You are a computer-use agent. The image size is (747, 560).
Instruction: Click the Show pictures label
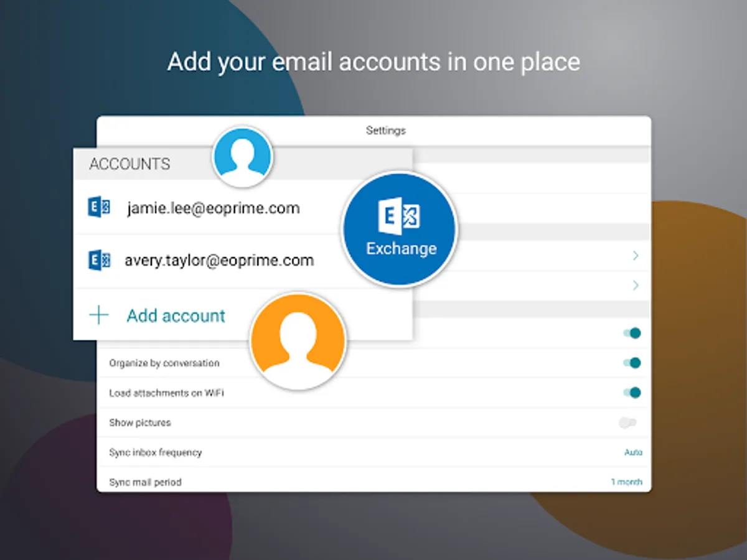pyautogui.click(x=140, y=422)
